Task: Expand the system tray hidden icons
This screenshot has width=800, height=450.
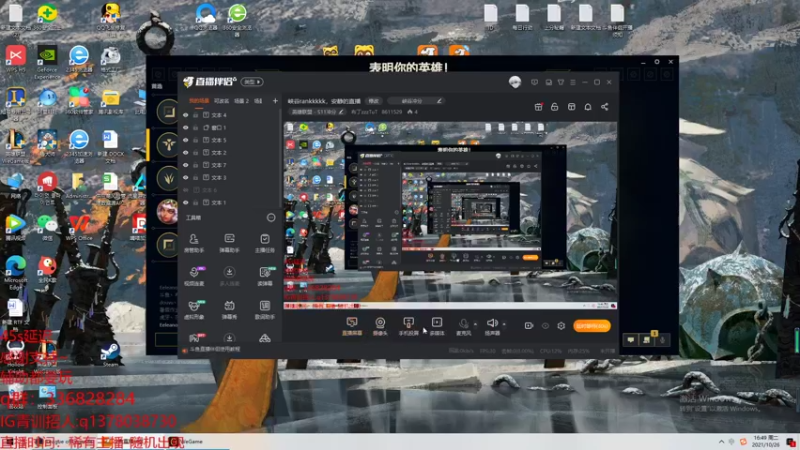Action: point(721,442)
